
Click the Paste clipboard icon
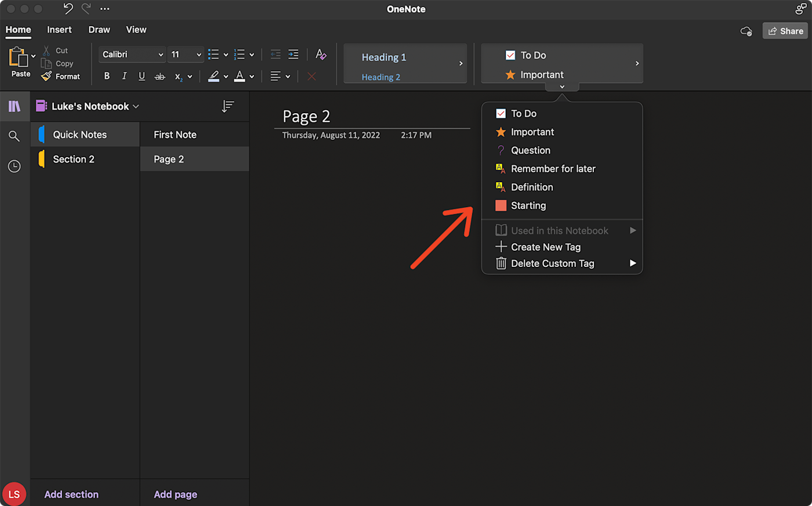(x=18, y=57)
